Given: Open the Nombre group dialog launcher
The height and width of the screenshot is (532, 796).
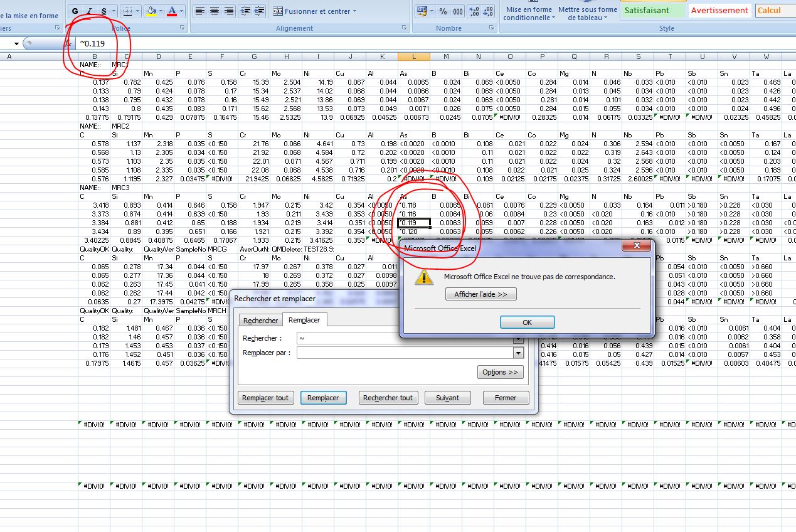Looking at the screenshot, I should [491, 28].
